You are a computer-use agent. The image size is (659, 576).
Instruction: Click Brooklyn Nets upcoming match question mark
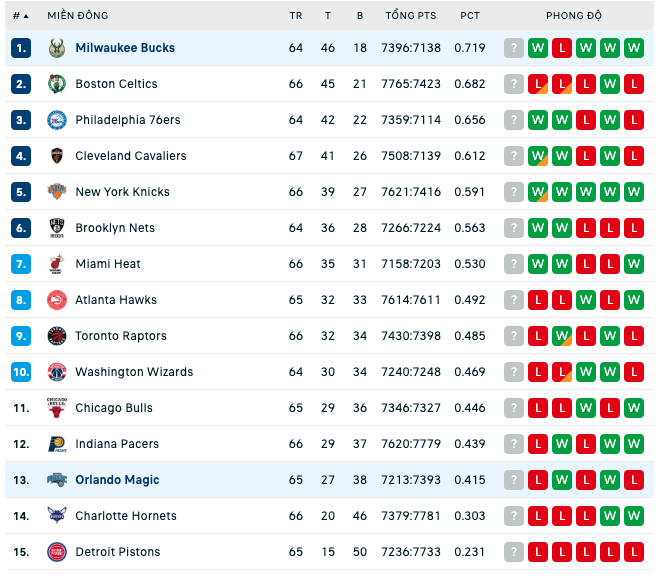[514, 228]
